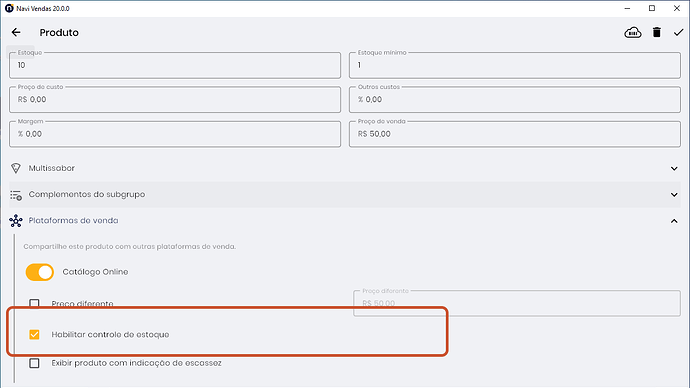Go back using the arrow icon
Viewport: 690px width, 388px height.
pos(16,32)
